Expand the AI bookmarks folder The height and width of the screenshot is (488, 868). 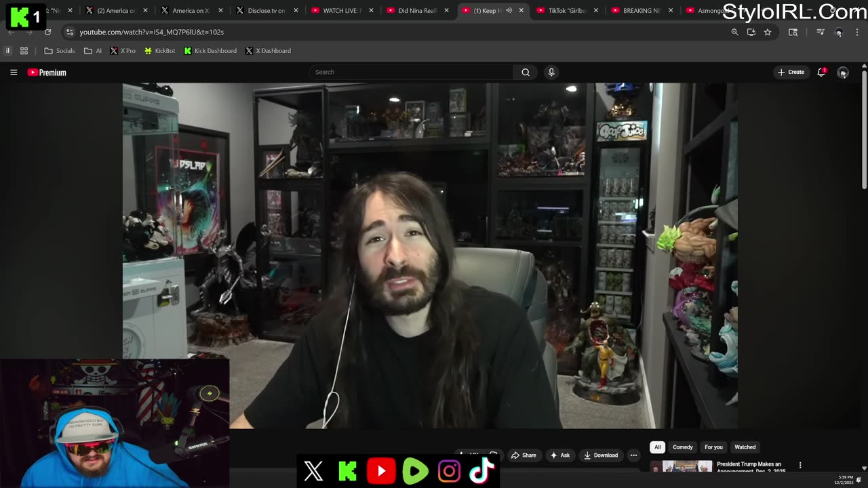tap(93, 51)
